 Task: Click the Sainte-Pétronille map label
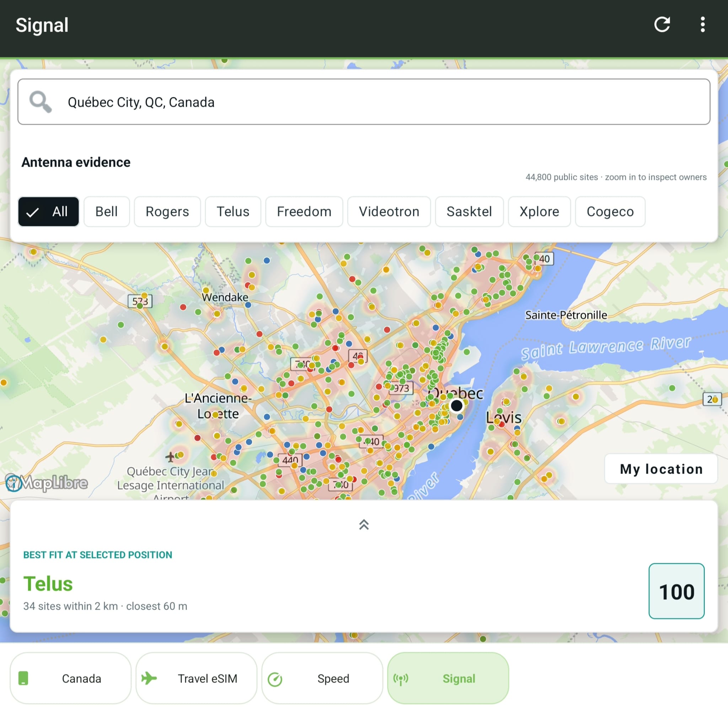[566, 315]
